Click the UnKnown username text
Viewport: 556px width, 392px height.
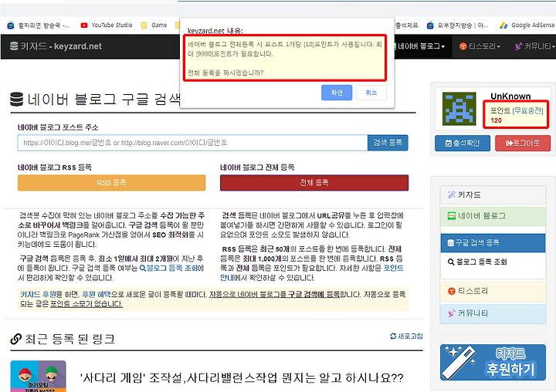click(x=510, y=96)
